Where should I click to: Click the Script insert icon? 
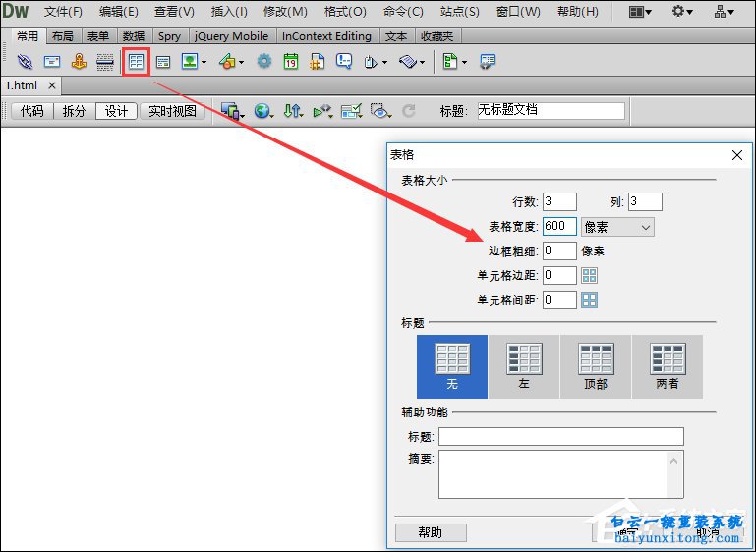click(x=408, y=62)
